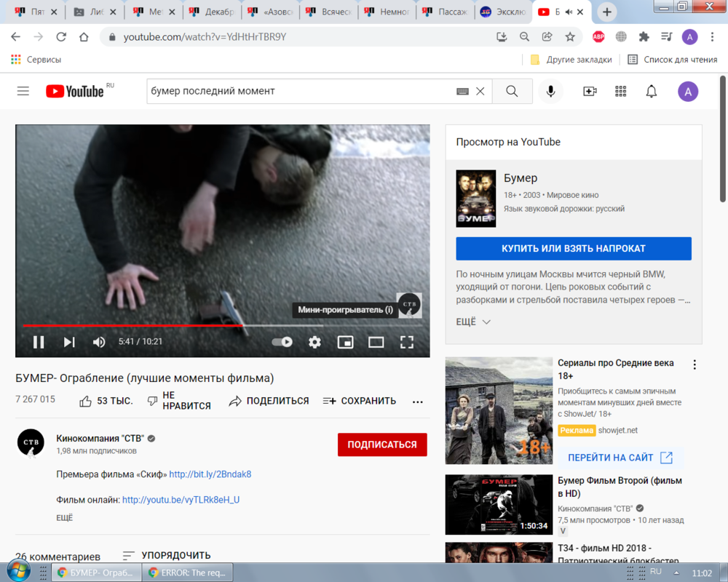Open the Сервисы apps shortcut
The image size is (728, 582).
[x=36, y=60]
